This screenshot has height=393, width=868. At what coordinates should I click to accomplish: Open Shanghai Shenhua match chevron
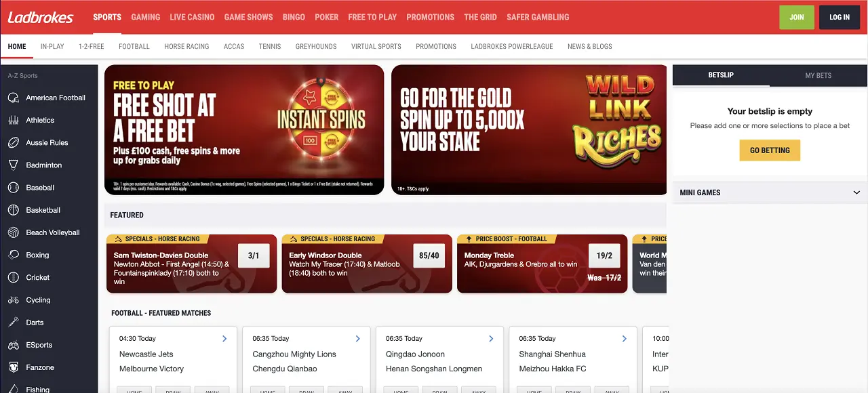625,338
